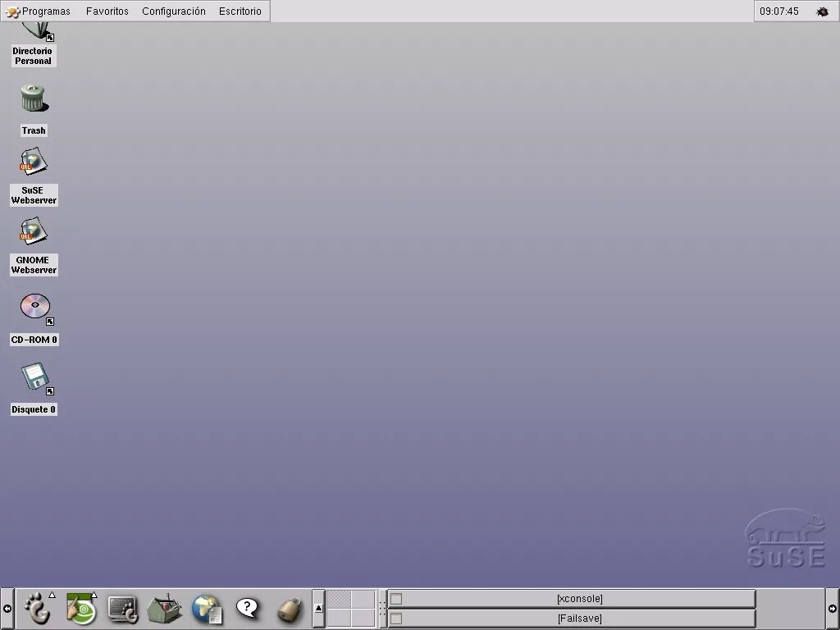Select the SuSE Webserver label text
The width and height of the screenshot is (840, 630).
[x=34, y=195]
